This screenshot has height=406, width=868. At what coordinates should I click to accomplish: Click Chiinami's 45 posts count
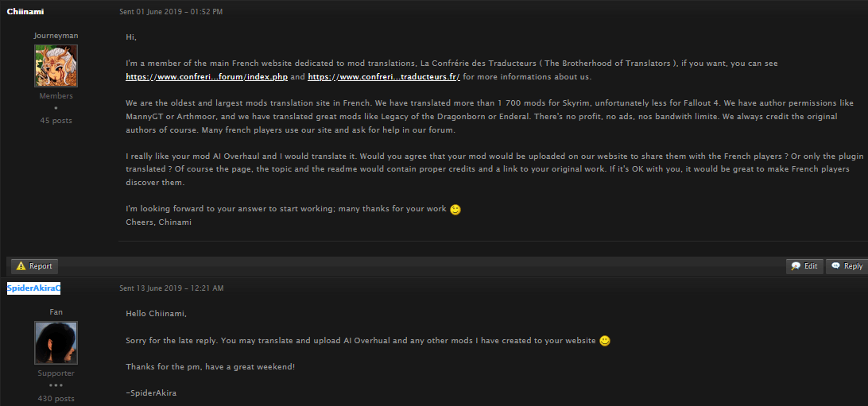point(56,121)
